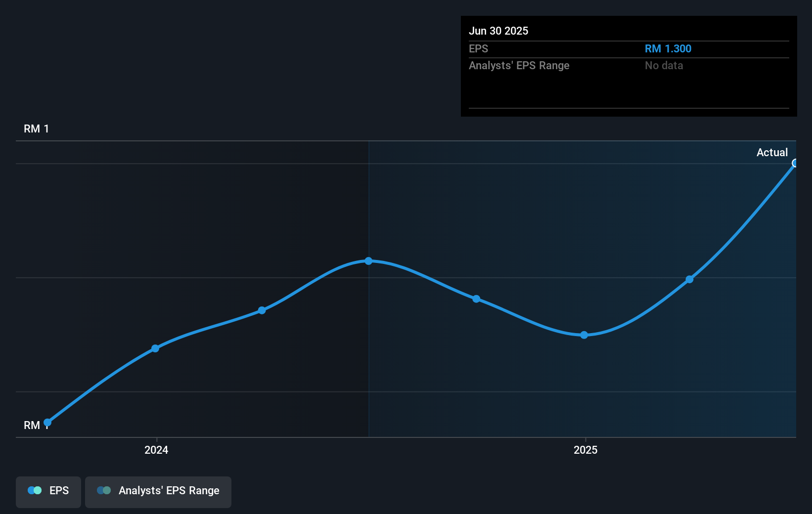The width and height of the screenshot is (812, 514).
Task: Select the EPS data point at 2025
Action: click(584, 335)
